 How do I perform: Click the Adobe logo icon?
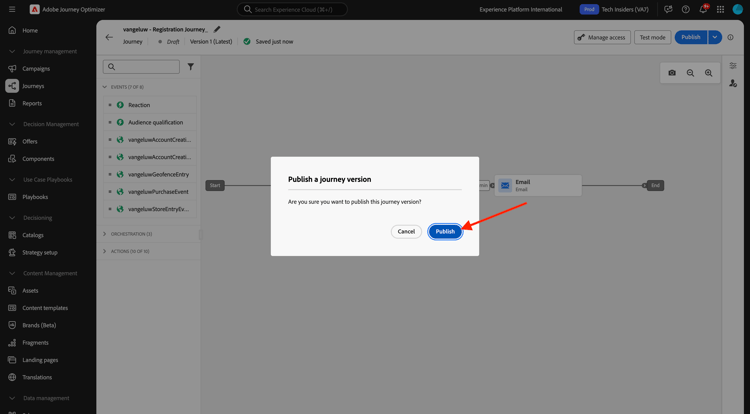coord(34,9)
